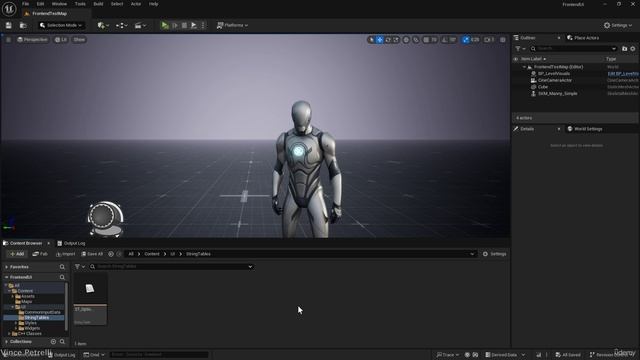Screen dimensions: 640x360
Task: Click the Save All button
Action: coord(92,254)
